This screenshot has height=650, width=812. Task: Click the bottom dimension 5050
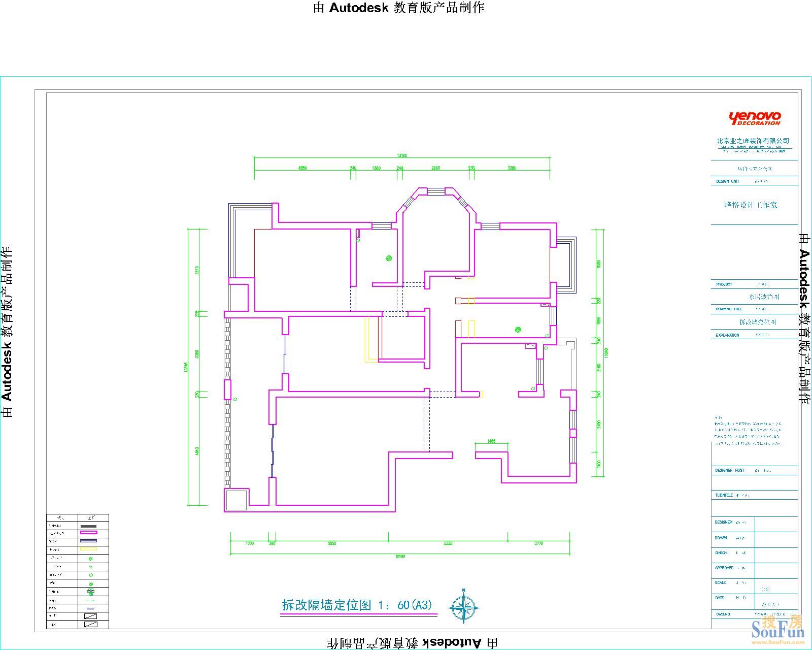pos(331,543)
